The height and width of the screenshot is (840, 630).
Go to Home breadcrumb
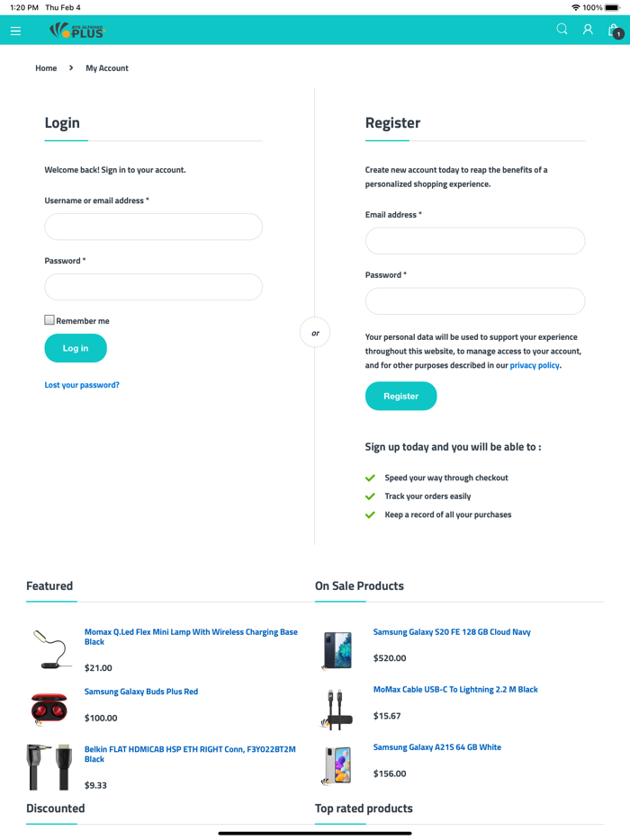pyautogui.click(x=46, y=68)
